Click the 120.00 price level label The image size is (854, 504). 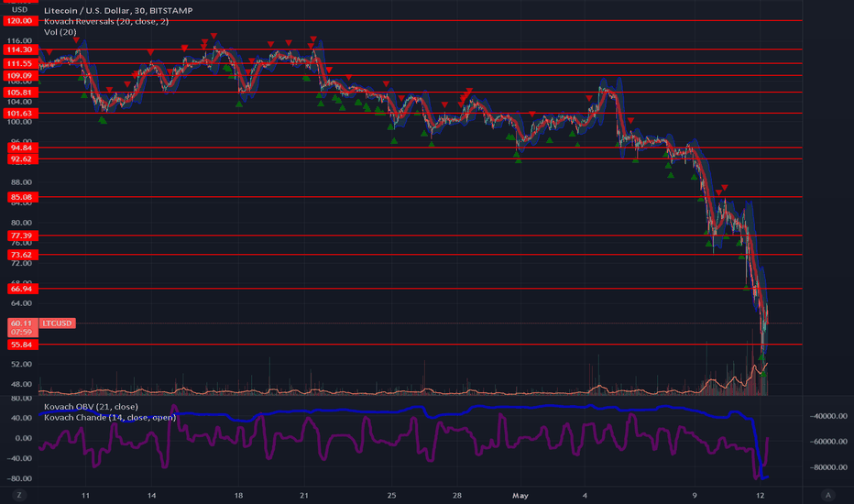tap(20, 21)
